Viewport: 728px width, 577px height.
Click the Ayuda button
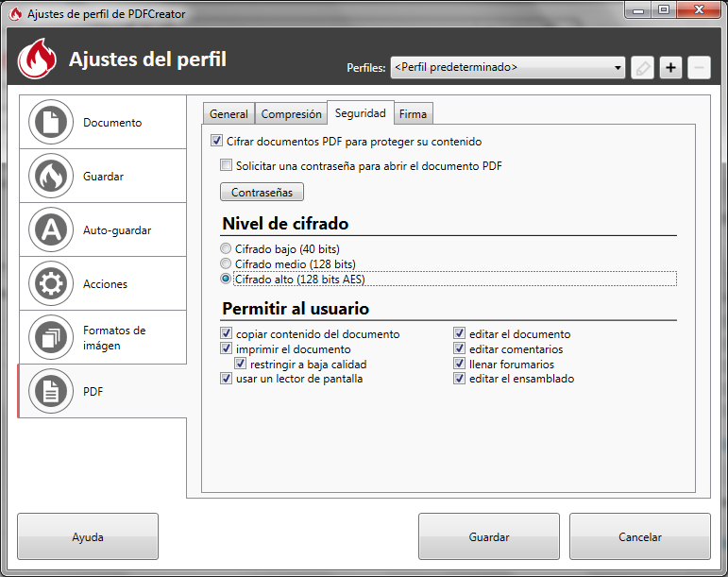coord(88,536)
